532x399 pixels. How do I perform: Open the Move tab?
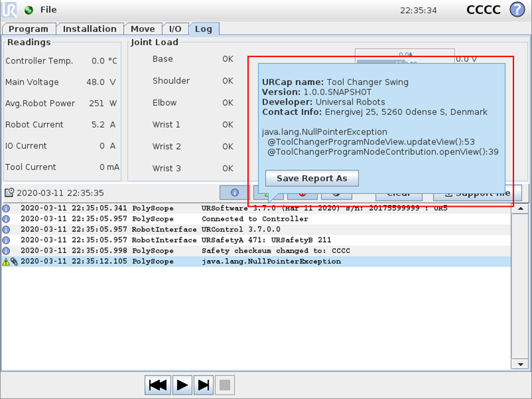143,29
